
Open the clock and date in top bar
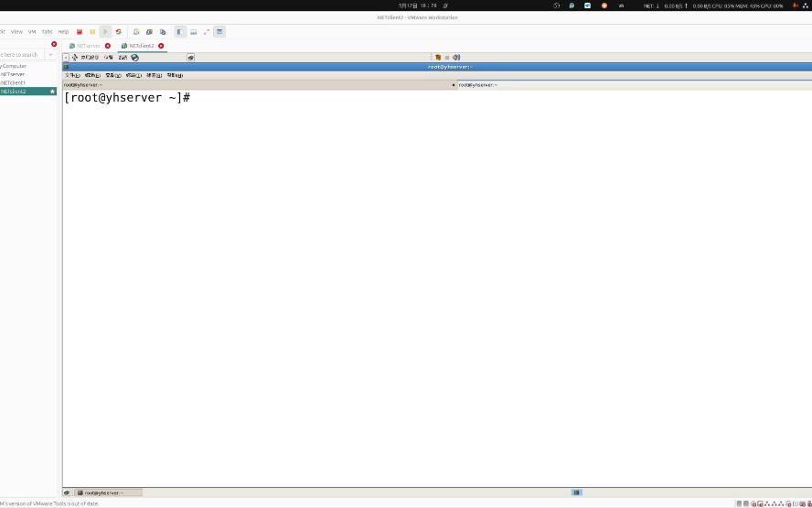[x=417, y=5]
